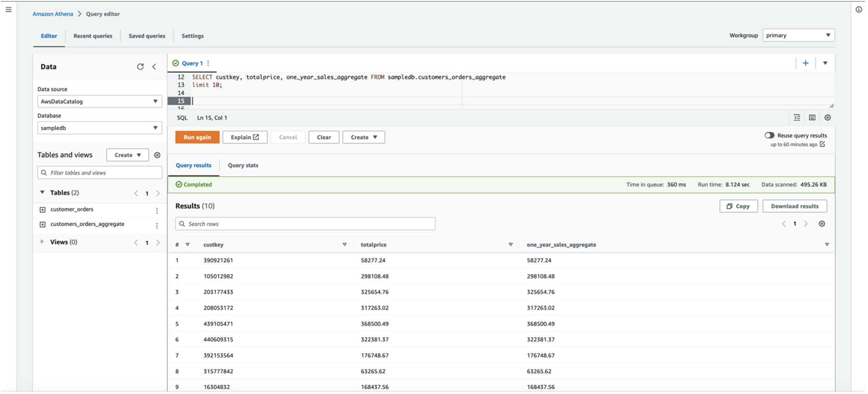Screen dimensions: 868x394
Task: Switch to the Query stats tab
Action: coord(243,165)
